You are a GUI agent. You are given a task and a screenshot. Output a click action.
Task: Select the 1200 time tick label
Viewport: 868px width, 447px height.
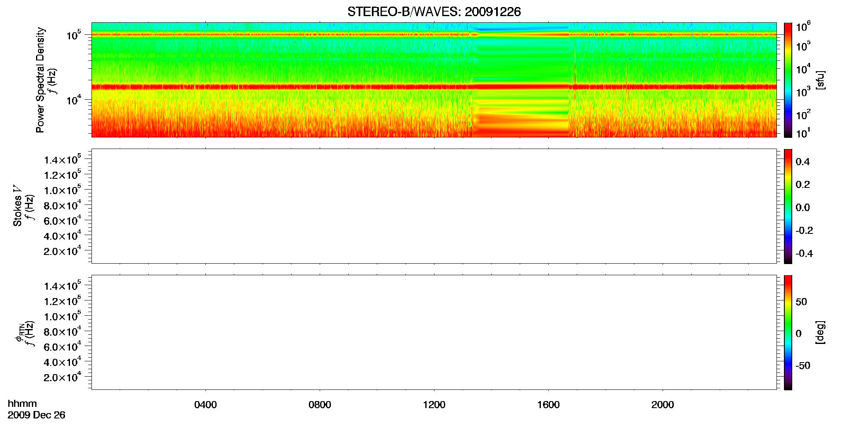click(434, 405)
